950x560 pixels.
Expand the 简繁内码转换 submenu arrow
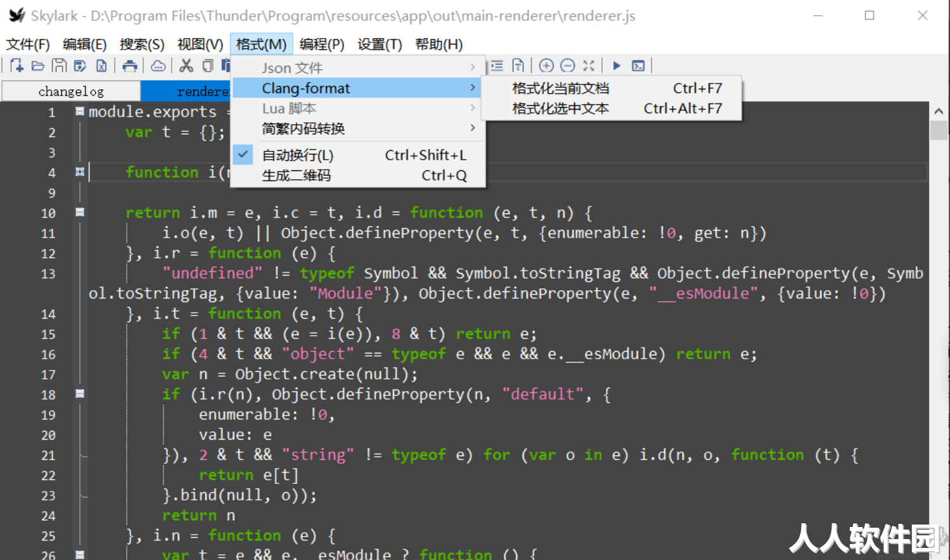coord(473,129)
